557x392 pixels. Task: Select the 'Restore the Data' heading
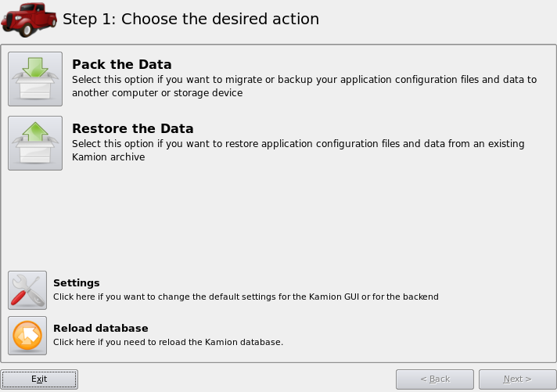[133, 128]
